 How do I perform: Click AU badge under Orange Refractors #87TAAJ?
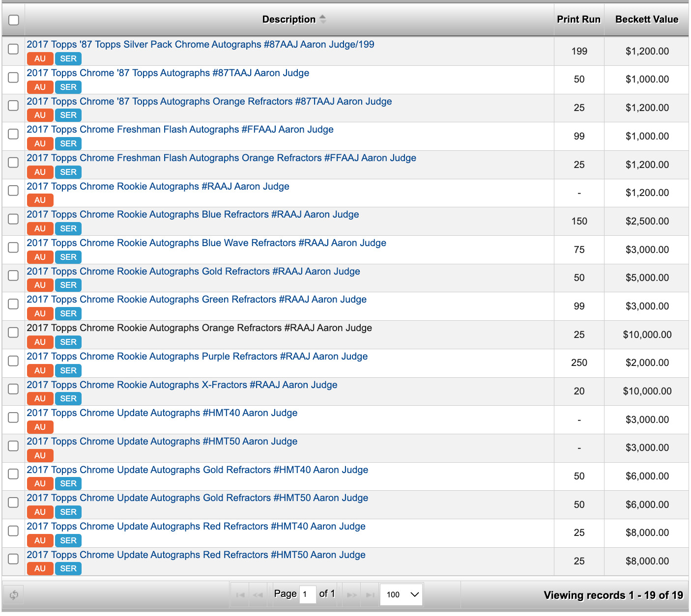[x=40, y=115]
